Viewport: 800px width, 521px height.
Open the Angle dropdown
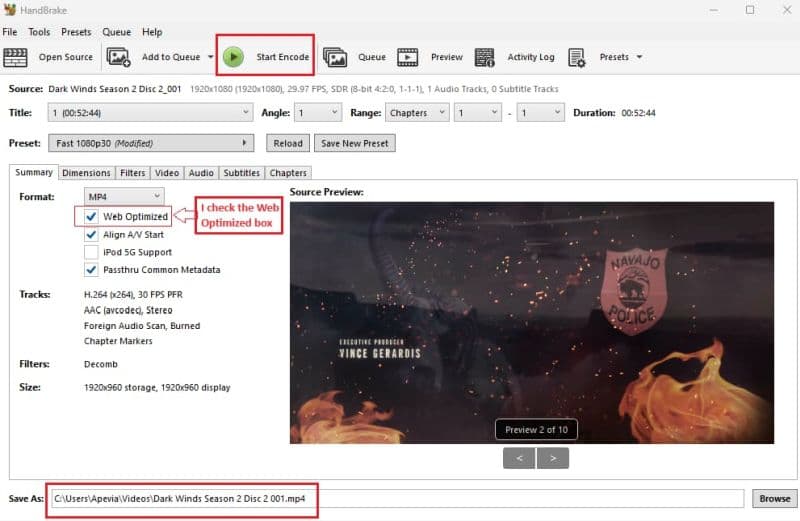[x=318, y=113]
